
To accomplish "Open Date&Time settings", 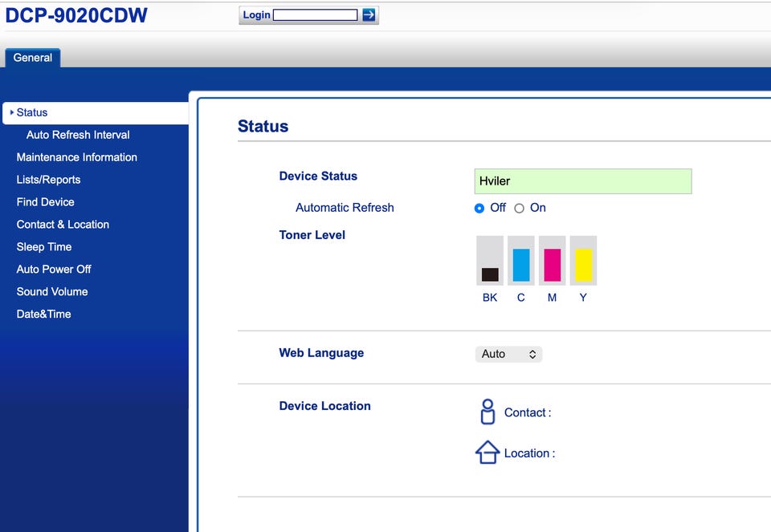I will pos(43,314).
